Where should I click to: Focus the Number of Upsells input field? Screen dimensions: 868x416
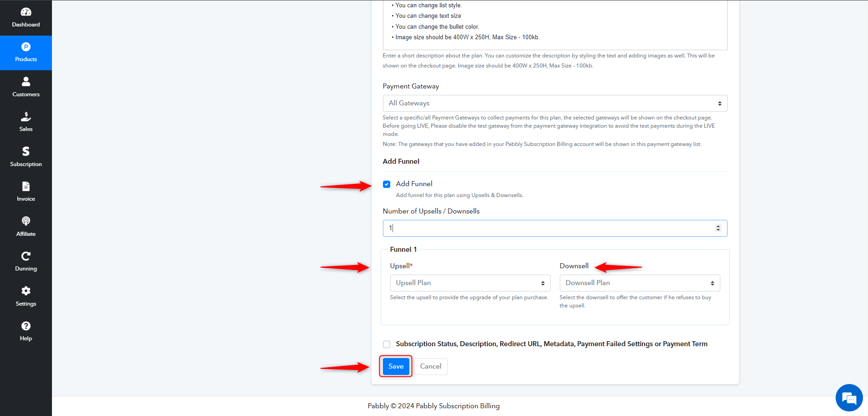pyautogui.click(x=555, y=228)
